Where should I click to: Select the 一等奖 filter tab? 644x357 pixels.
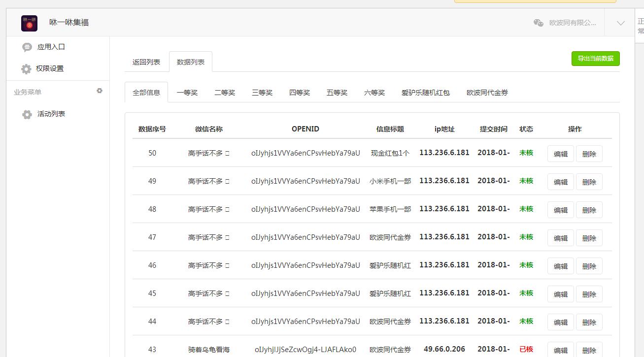(187, 93)
